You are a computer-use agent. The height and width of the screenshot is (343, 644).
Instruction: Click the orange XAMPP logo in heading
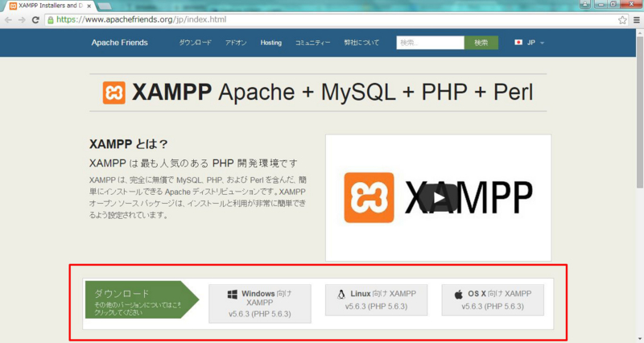[x=114, y=93]
